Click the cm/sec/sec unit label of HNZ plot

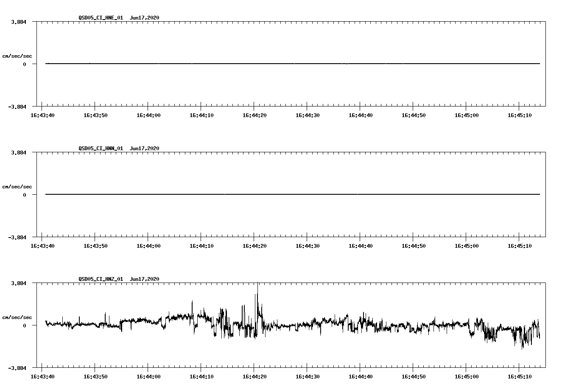point(17,317)
